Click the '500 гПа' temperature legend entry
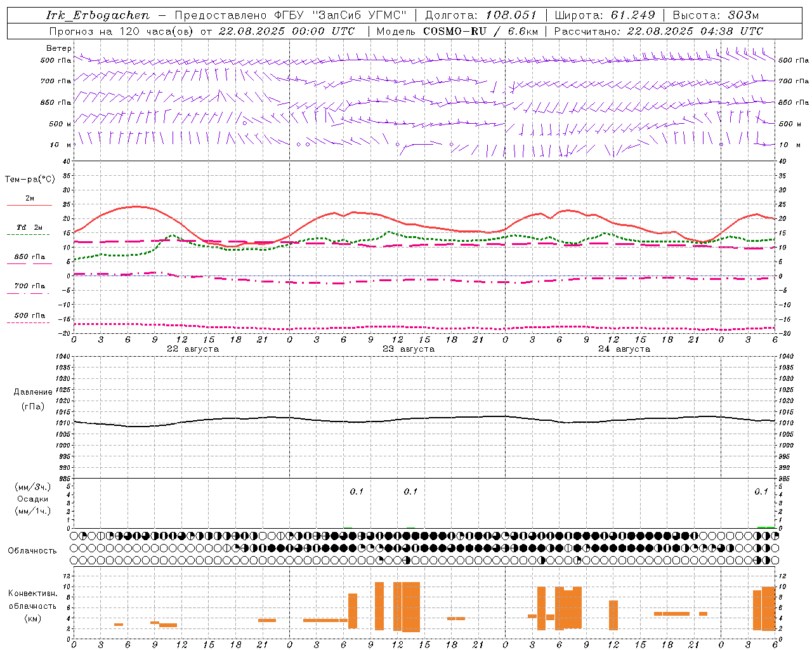 [30, 315]
